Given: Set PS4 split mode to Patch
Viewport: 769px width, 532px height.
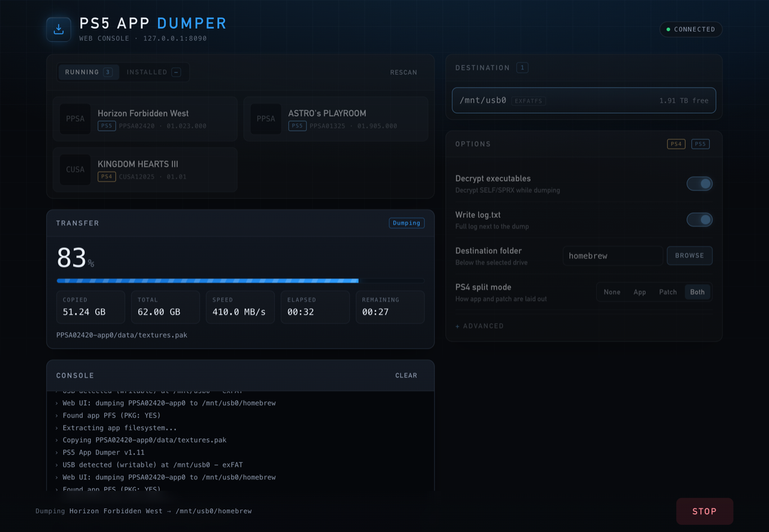Looking at the screenshot, I should (668, 292).
